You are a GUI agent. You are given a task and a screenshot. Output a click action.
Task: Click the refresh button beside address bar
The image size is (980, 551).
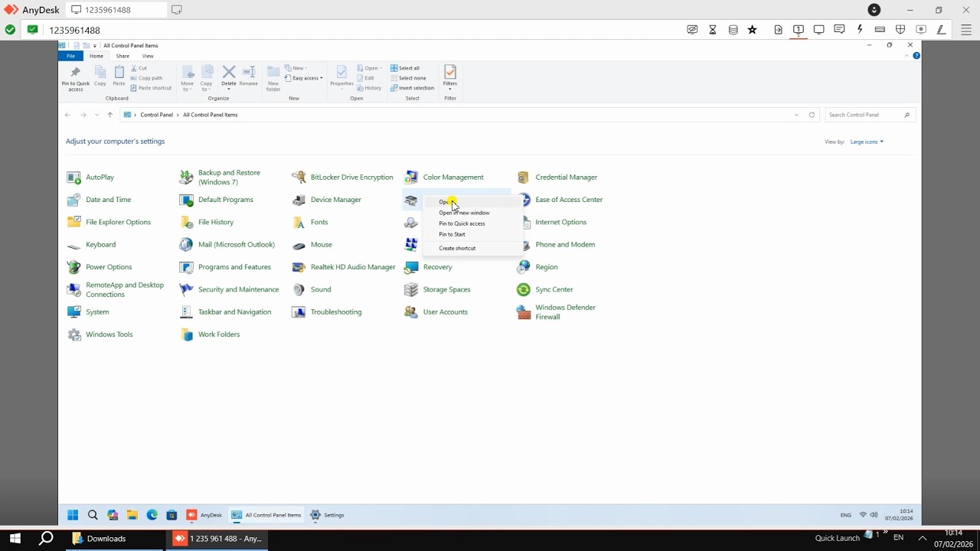tap(812, 115)
